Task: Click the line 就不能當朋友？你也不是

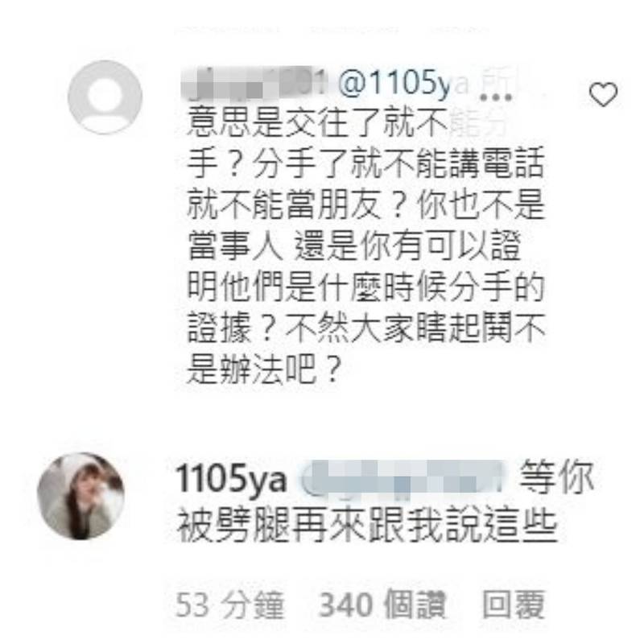Action: [x=365, y=204]
